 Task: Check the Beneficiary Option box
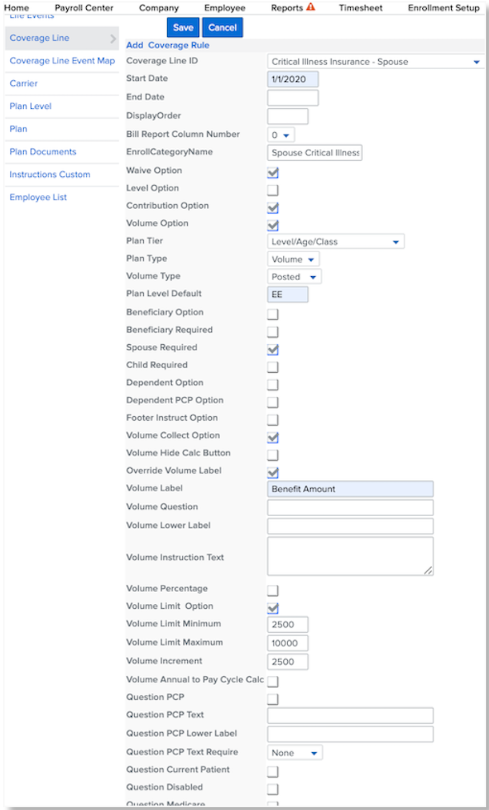(x=273, y=314)
